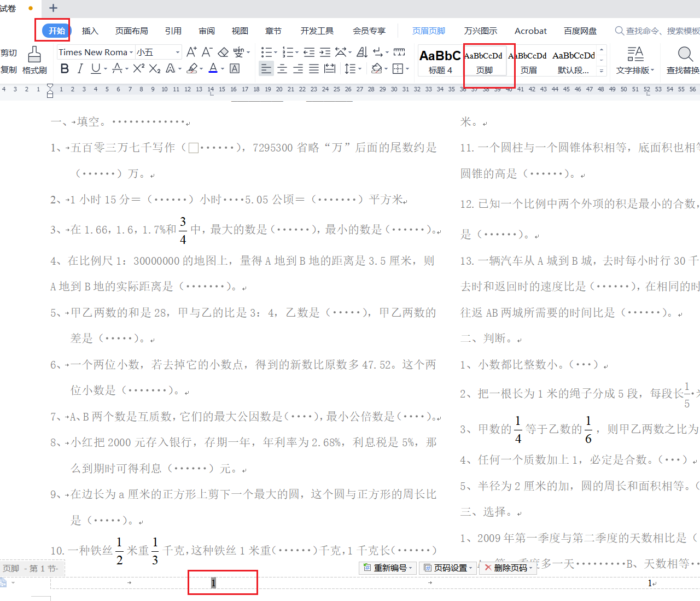Click the character border icon

coord(235,68)
